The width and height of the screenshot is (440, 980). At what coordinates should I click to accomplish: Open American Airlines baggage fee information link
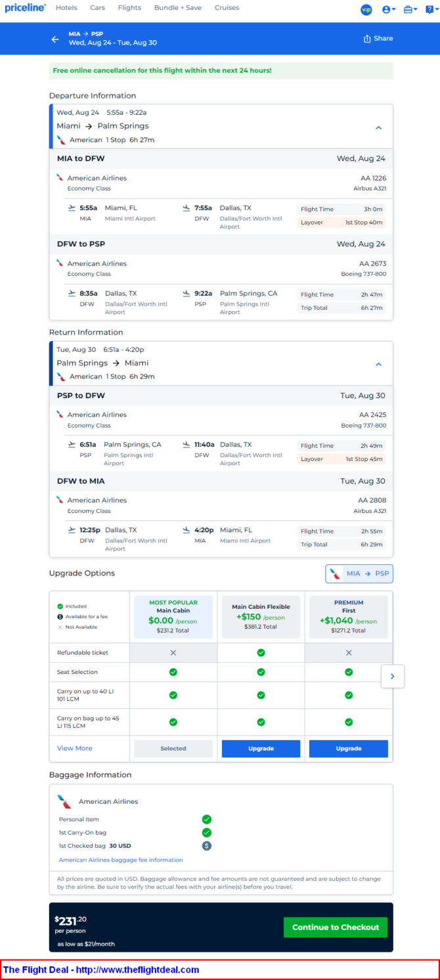click(121, 860)
